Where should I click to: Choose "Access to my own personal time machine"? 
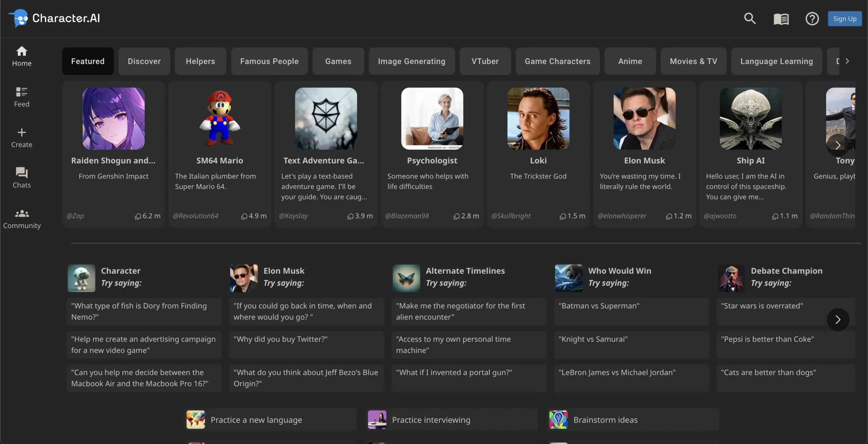click(469, 345)
